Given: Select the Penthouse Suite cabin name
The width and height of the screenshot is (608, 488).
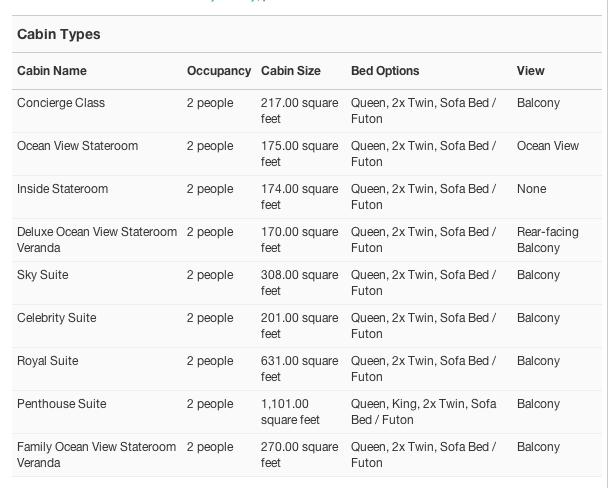Looking at the screenshot, I should click(x=62, y=404).
